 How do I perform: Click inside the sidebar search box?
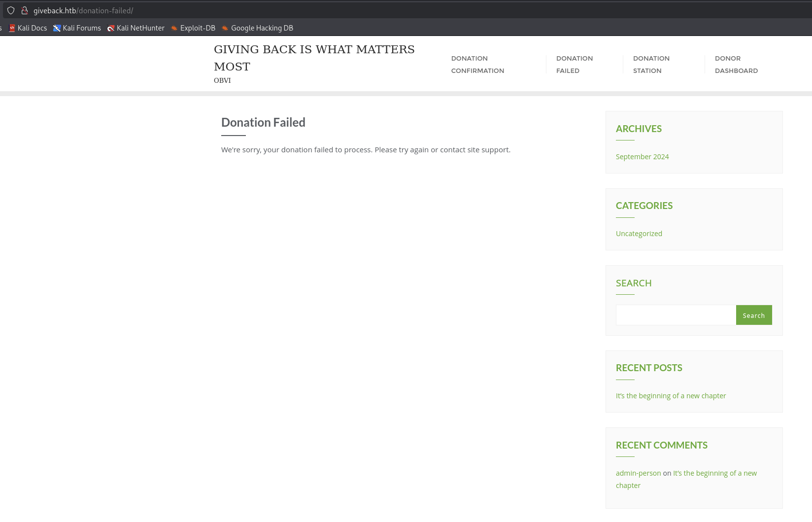pyautogui.click(x=675, y=314)
